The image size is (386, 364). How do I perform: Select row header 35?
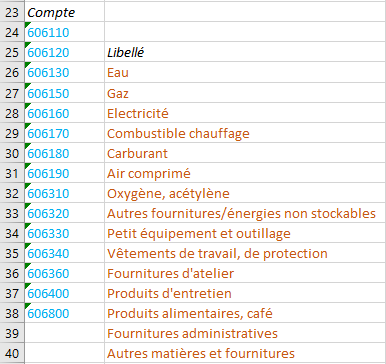[12, 253]
